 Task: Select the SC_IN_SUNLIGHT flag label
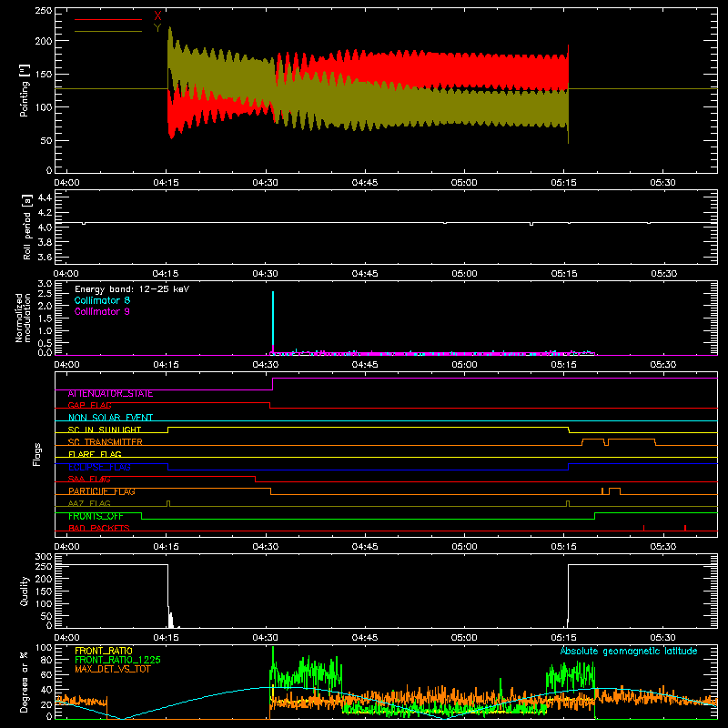pos(105,430)
